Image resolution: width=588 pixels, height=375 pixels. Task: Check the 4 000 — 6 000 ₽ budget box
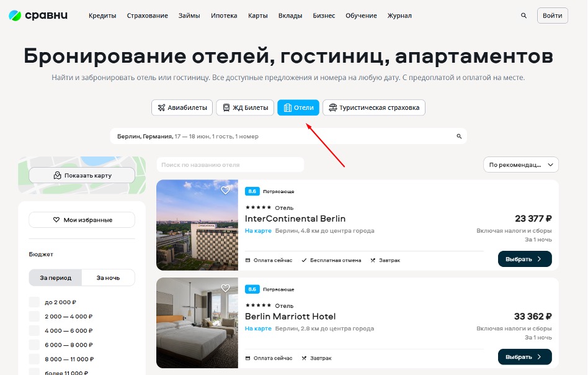tap(34, 331)
